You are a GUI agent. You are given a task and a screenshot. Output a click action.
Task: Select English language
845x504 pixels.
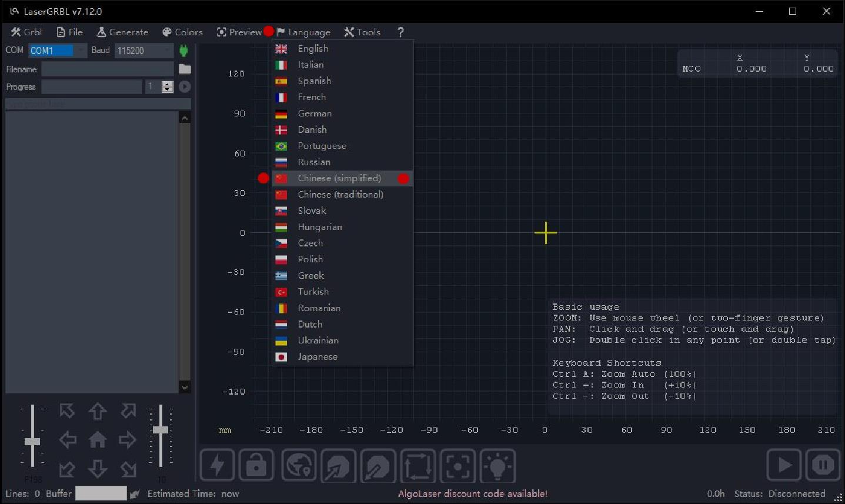[x=342, y=49]
